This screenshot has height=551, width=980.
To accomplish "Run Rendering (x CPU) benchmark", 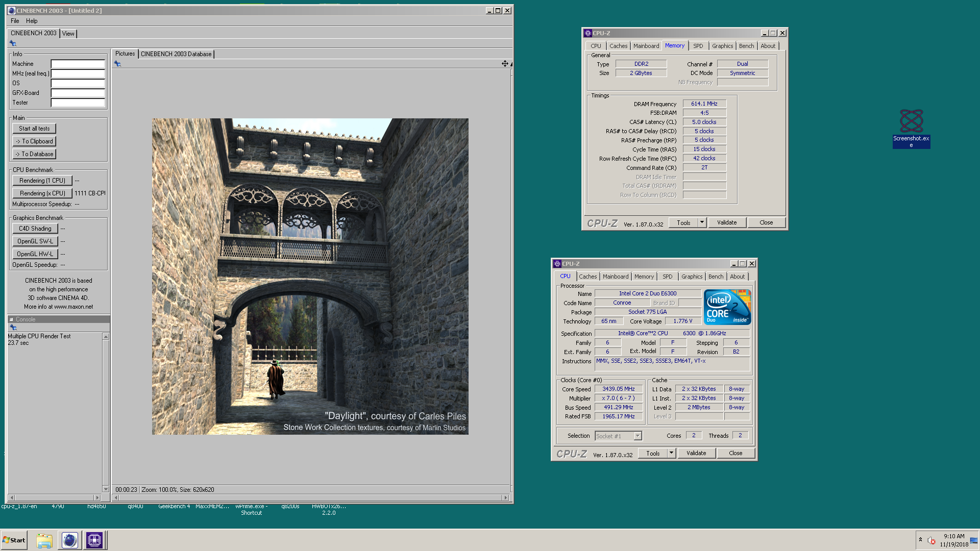I will coord(42,193).
